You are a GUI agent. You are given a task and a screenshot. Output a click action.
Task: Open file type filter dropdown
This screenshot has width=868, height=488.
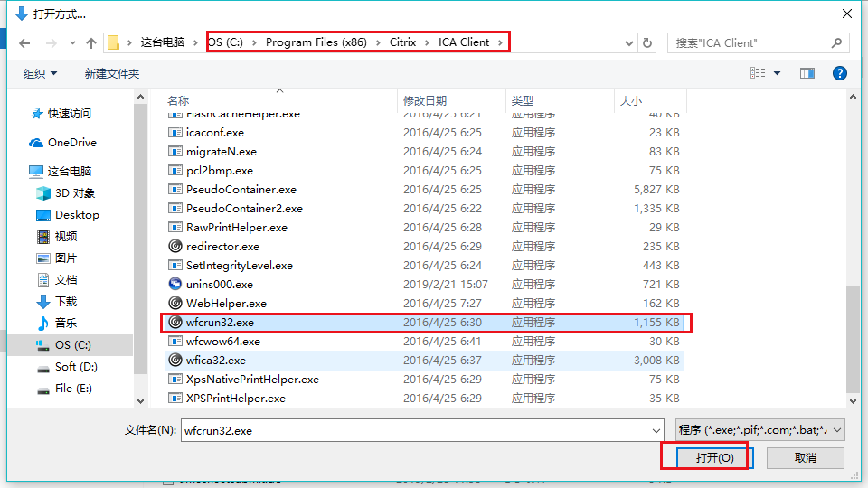(x=760, y=430)
